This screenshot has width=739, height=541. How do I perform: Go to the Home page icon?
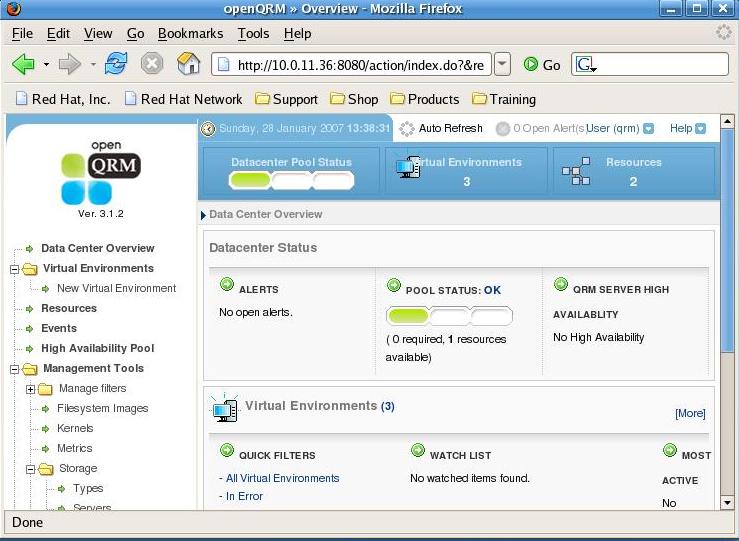[188, 63]
